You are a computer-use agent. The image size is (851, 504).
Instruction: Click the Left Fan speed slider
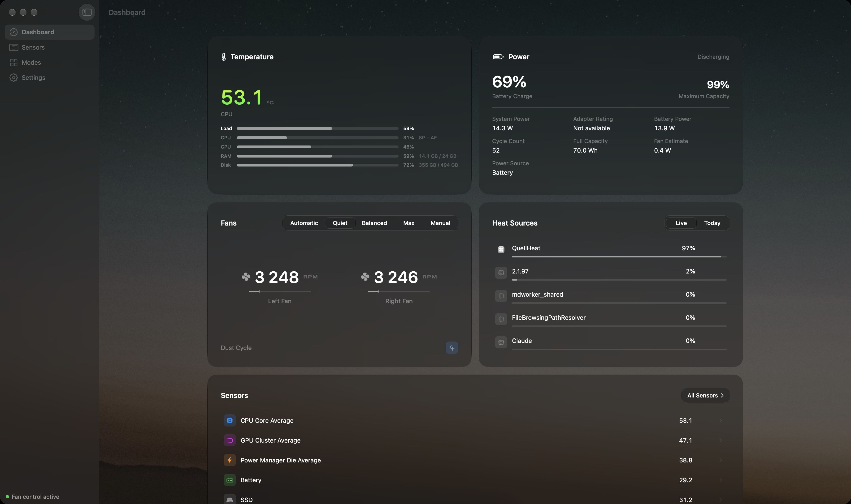tap(280, 292)
